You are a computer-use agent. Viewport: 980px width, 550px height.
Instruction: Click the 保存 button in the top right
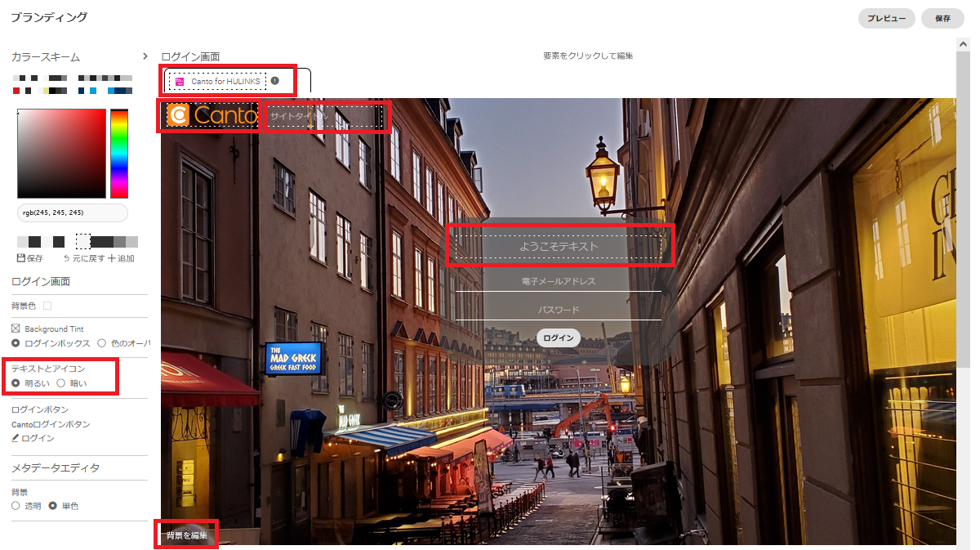(x=942, y=18)
